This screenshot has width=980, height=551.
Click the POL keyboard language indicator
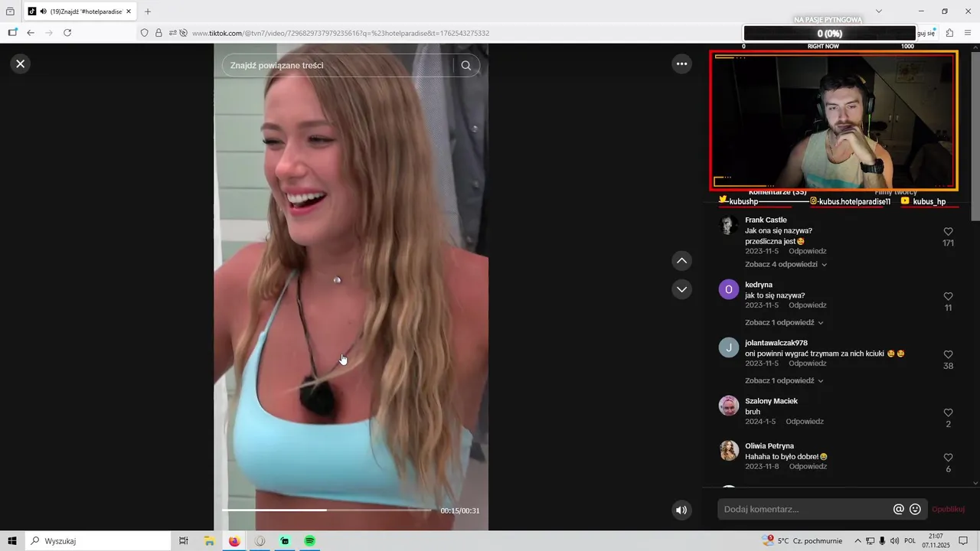tap(910, 541)
